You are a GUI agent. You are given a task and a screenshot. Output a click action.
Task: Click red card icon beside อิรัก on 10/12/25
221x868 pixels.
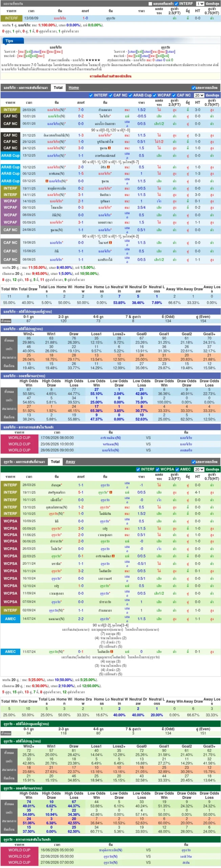click(109, 167)
